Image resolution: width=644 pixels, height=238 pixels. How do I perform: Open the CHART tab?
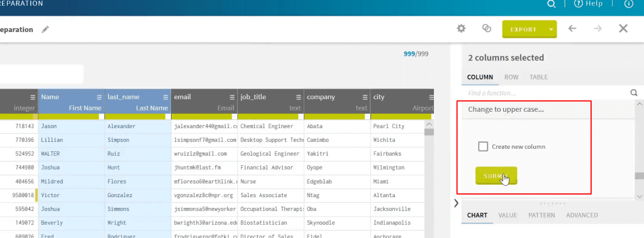pos(477,215)
